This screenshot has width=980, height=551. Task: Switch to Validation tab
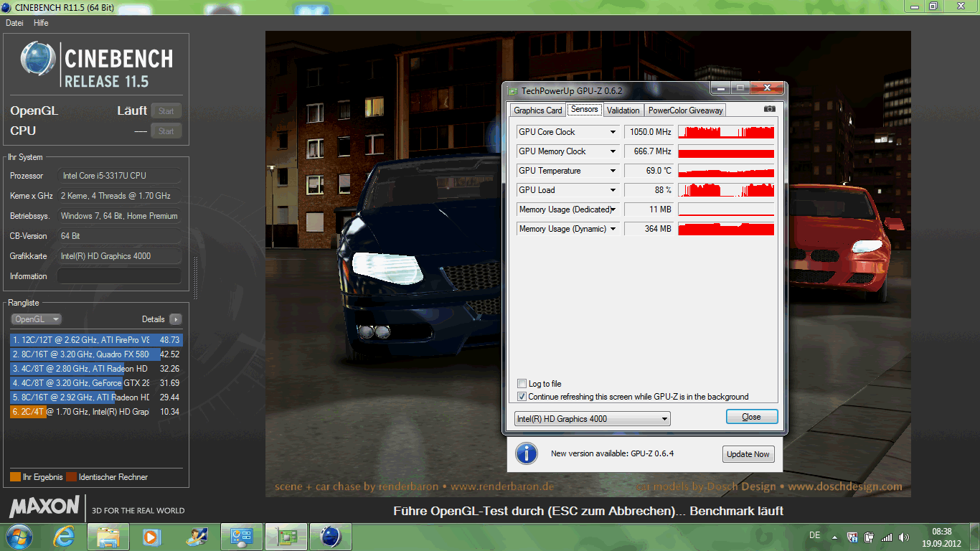tap(623, 110)
